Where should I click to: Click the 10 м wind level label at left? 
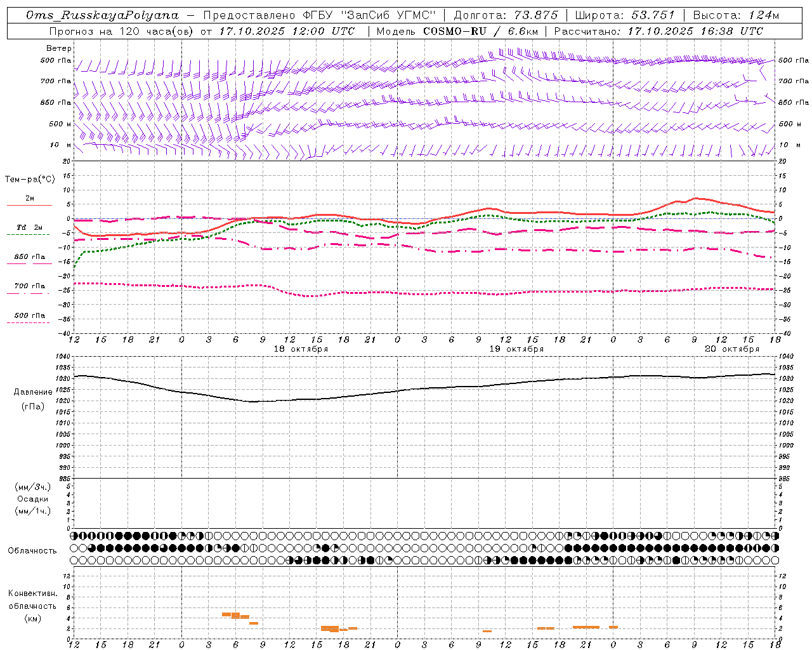click(61, 145)
